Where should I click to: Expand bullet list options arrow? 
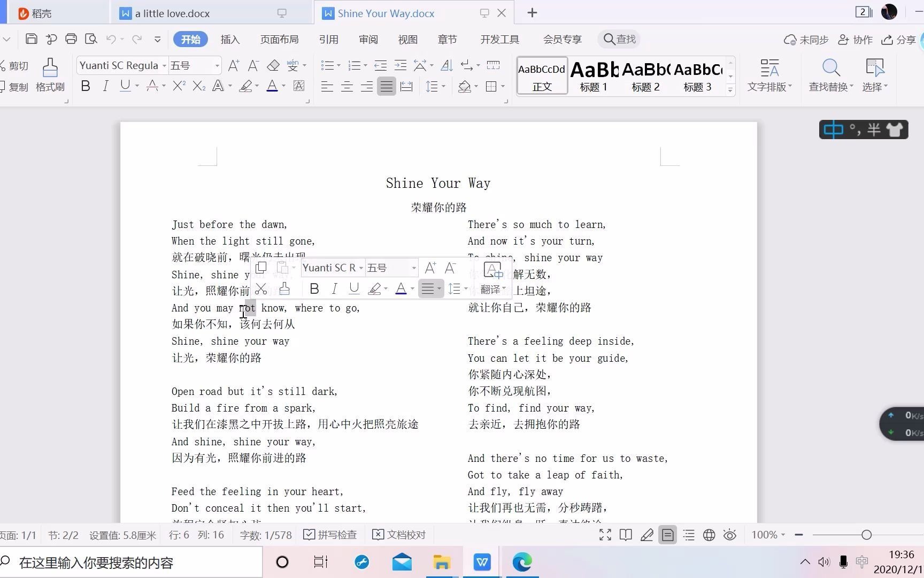[339, 65]
